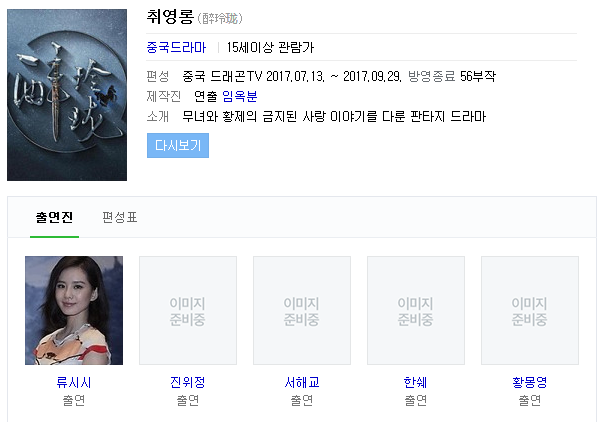
Task: Open the 한쉐 cast link
Action: pos(416,382)
